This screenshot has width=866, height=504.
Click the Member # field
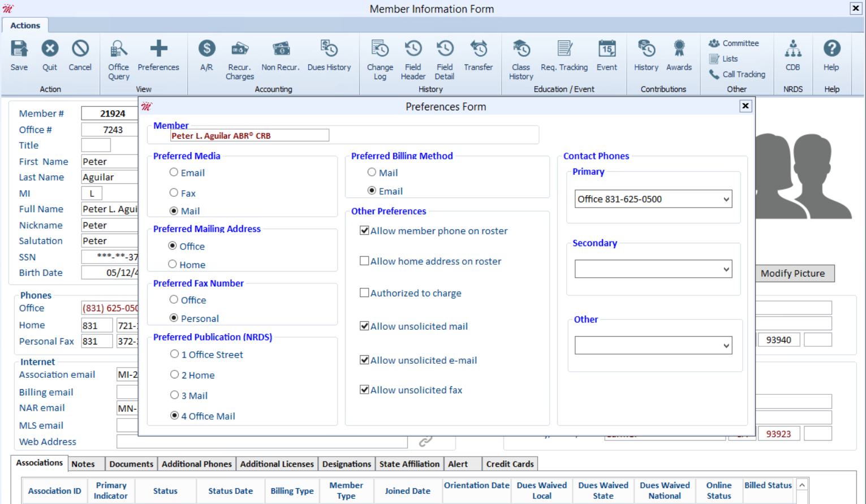point(110,114)
